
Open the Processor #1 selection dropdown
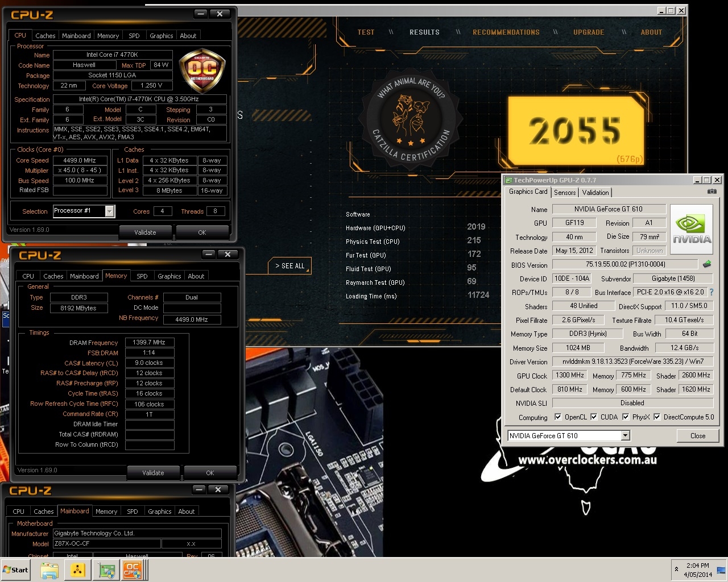point(110,211)
